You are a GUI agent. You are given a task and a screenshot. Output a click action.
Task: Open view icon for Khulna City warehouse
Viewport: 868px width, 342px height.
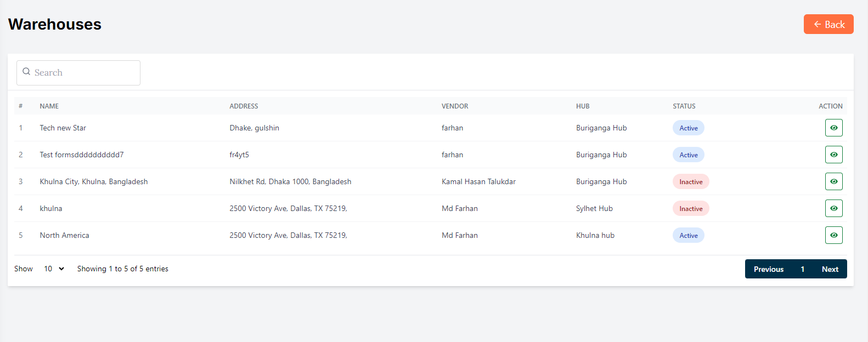[x=833, y=181]
